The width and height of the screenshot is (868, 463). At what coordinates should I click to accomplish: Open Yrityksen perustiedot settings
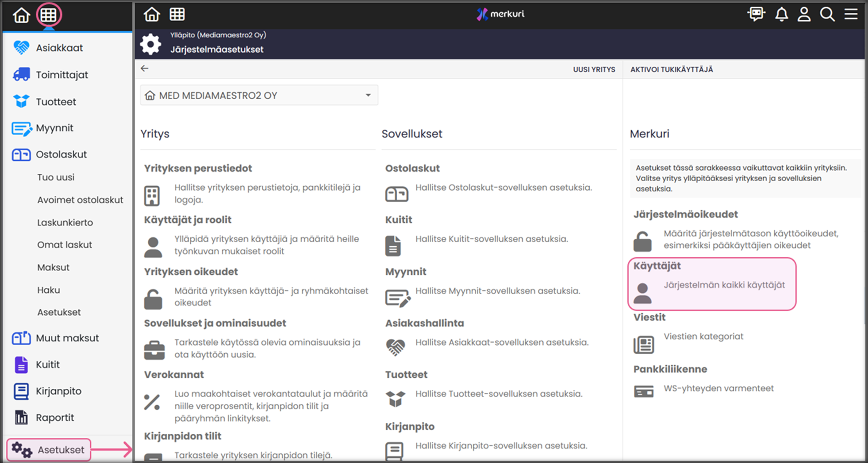(x=198, y=168)
